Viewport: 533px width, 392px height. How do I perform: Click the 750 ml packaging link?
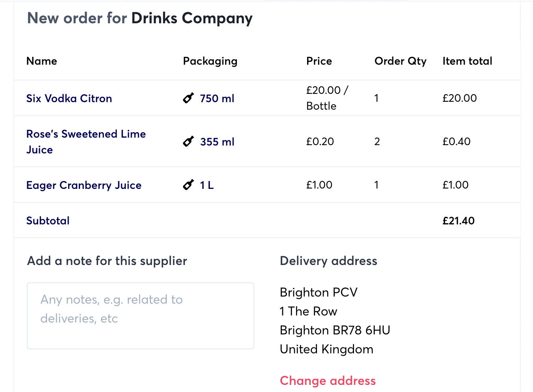pos(217,99)
